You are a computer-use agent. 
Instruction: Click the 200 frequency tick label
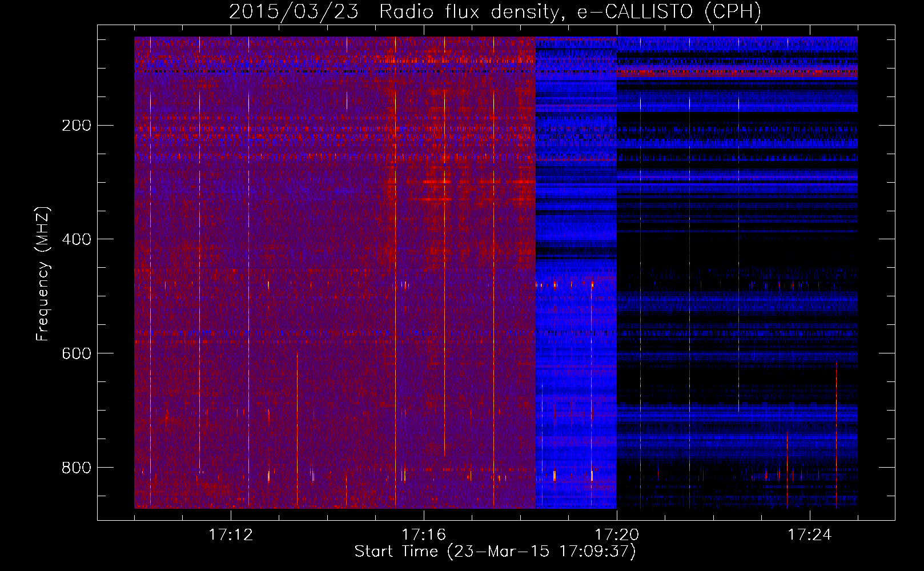[x=77, y=125]
